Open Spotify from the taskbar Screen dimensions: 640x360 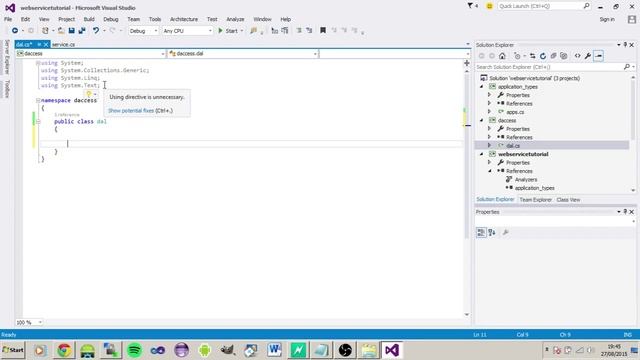coord(134,350)
